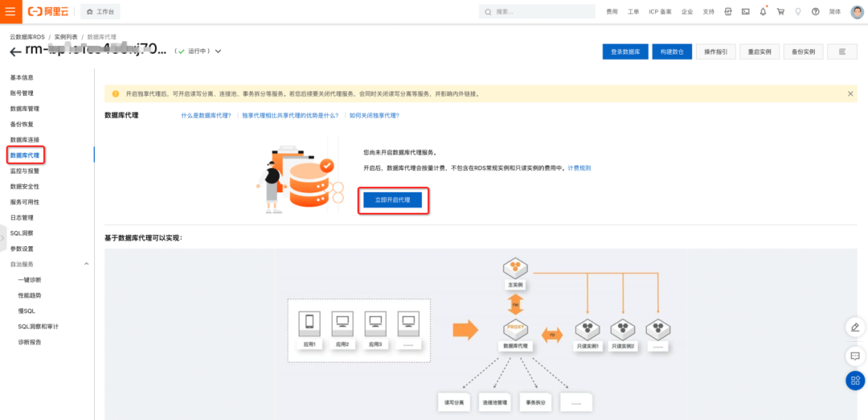The width and height of the screenshot is (868, 420).
Task: Open the 企业 menu
Action: pos(687,11)
